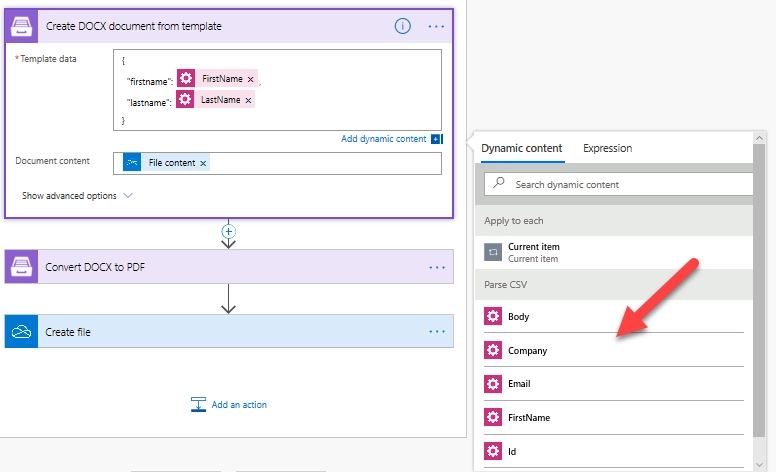776x472 pixels.
Task: Click the dynamic content panel scroll up arrow
Action: point(759,138)
